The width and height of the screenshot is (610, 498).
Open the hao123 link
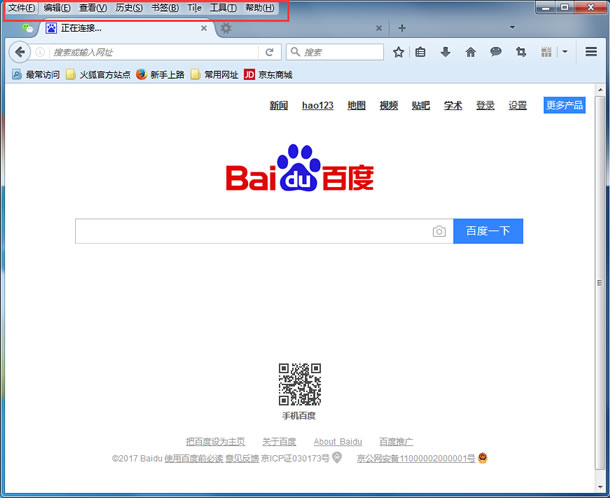tap(317, 105)
